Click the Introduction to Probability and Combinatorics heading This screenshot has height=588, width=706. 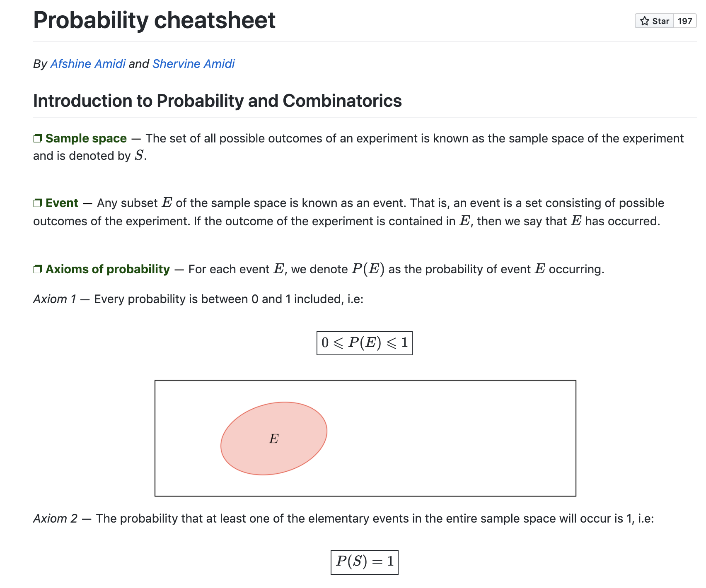pos(218,101)
